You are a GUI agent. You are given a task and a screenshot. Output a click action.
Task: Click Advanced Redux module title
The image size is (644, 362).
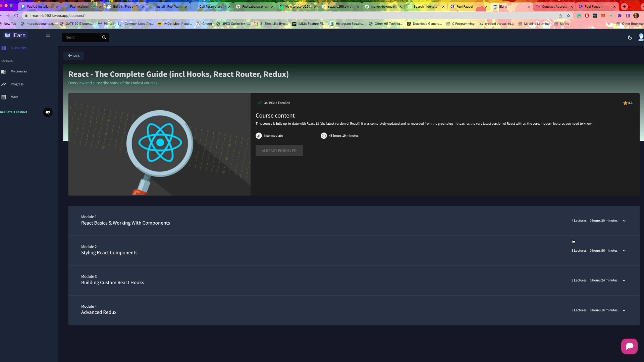pyautogui.click(x=99, y=312)
